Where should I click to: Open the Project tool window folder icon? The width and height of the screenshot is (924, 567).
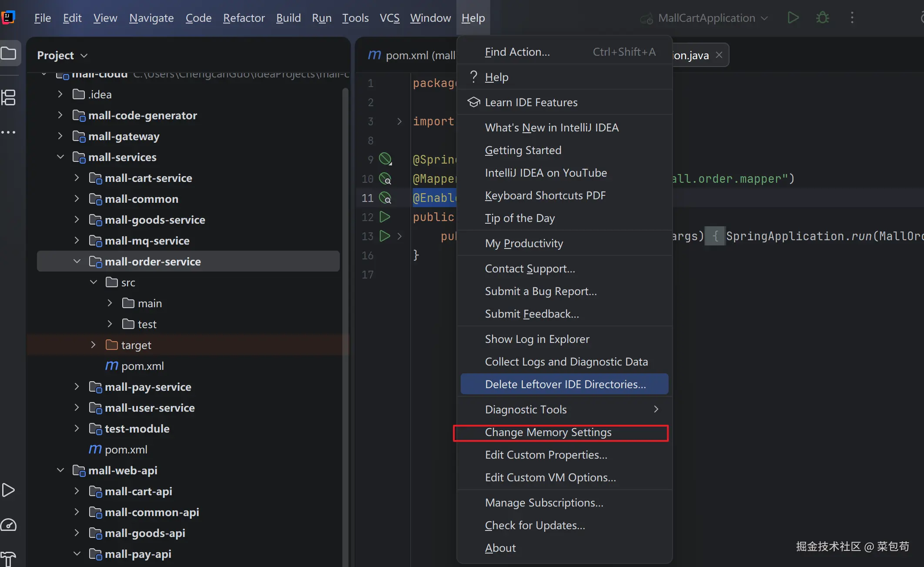[x=9, y=54]
